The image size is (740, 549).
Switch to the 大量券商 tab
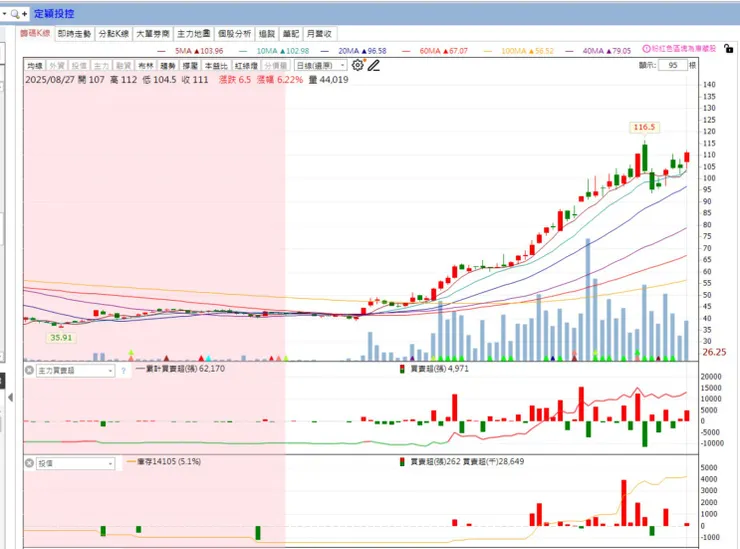152,34
